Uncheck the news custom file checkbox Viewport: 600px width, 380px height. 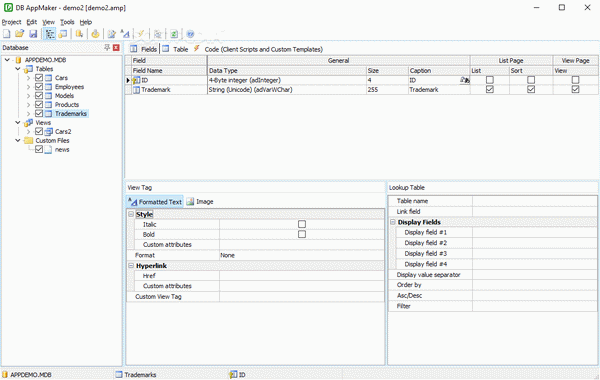tap(39, 149)
